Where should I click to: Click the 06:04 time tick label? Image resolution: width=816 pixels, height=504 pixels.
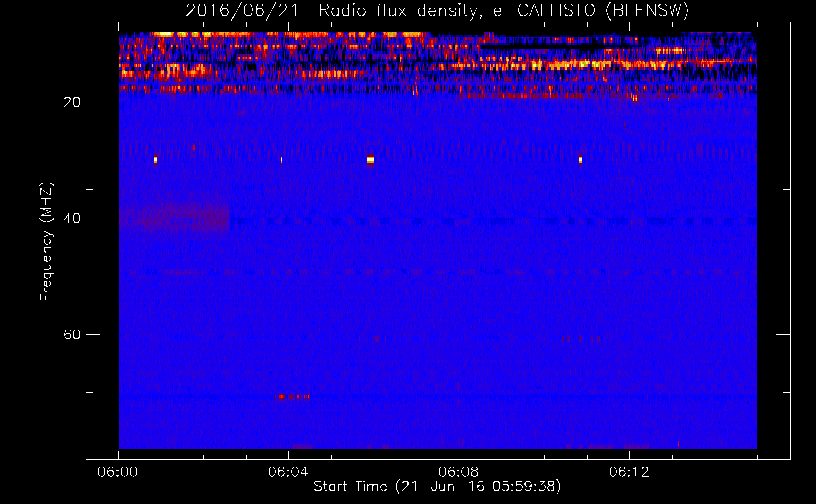(x=288, y=472)
